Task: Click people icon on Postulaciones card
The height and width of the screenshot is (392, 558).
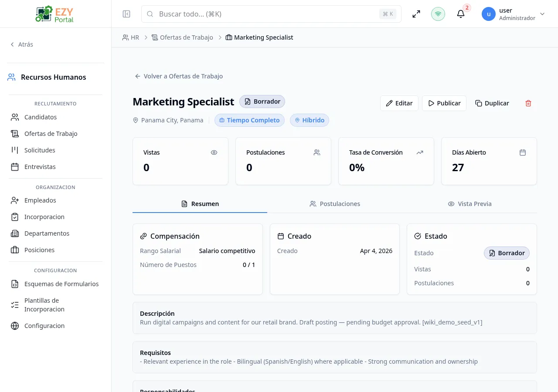Action: [317, 152]
